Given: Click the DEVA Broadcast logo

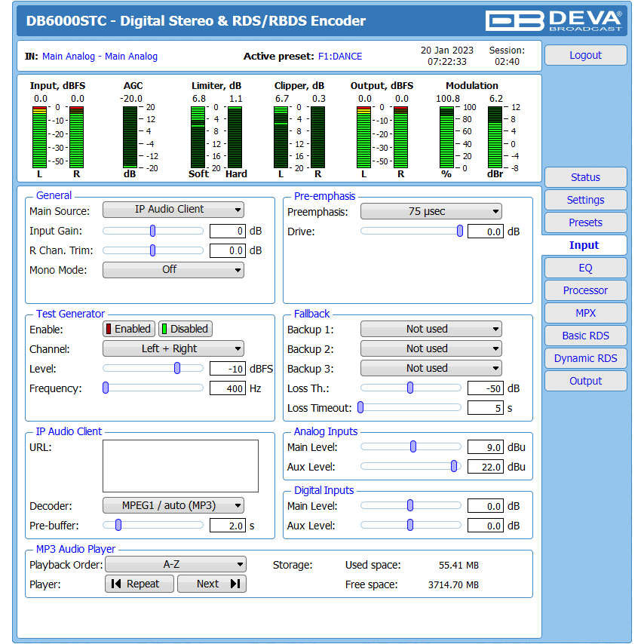Looking at the screenshot, I should pos(554,20).
